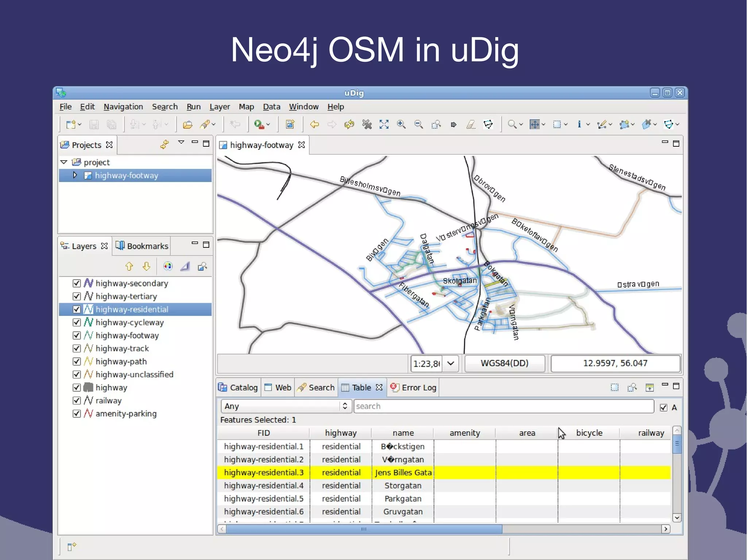
Task: Switch to the Catalog tab
Action: [238, 387]
